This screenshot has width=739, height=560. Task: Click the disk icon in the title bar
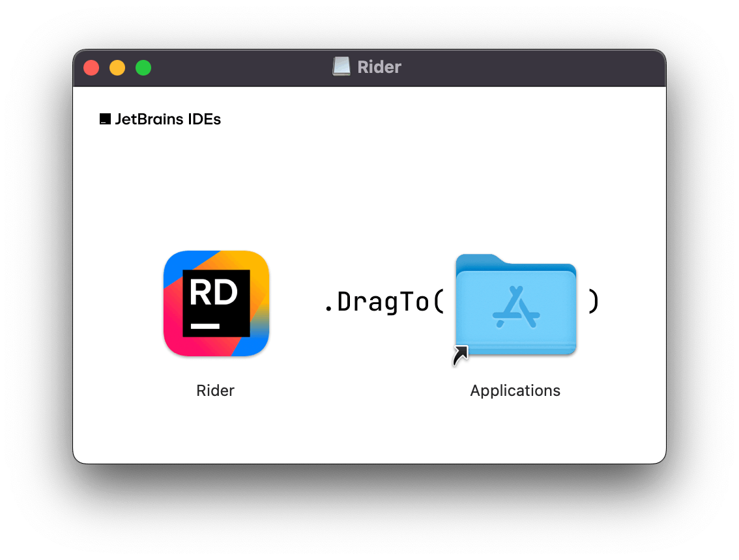pos(341,66)
